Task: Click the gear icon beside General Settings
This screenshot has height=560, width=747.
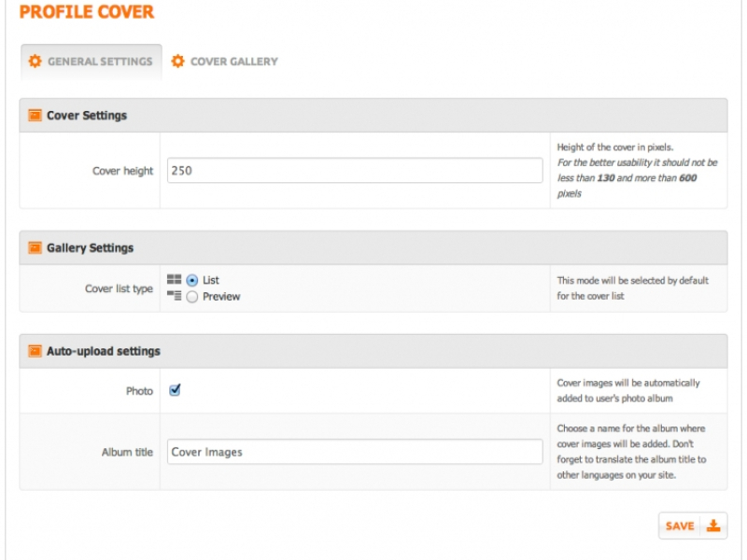Action: tap(35, 62)
